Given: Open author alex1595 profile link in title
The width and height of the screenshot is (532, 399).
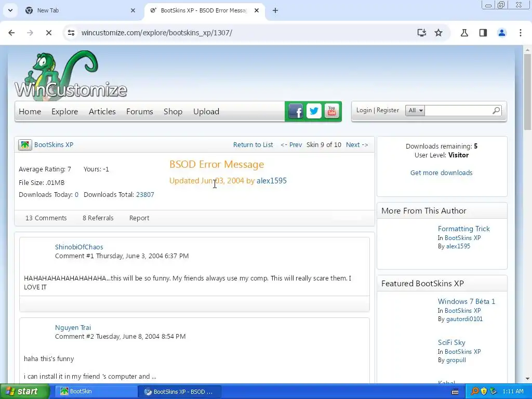Looking at the screenshot, I should coord(271,181).
